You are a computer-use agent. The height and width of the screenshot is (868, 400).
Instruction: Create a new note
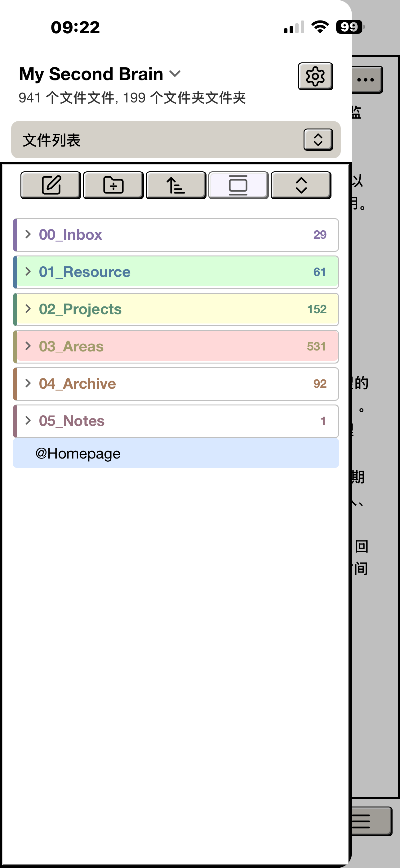(51, 185)
